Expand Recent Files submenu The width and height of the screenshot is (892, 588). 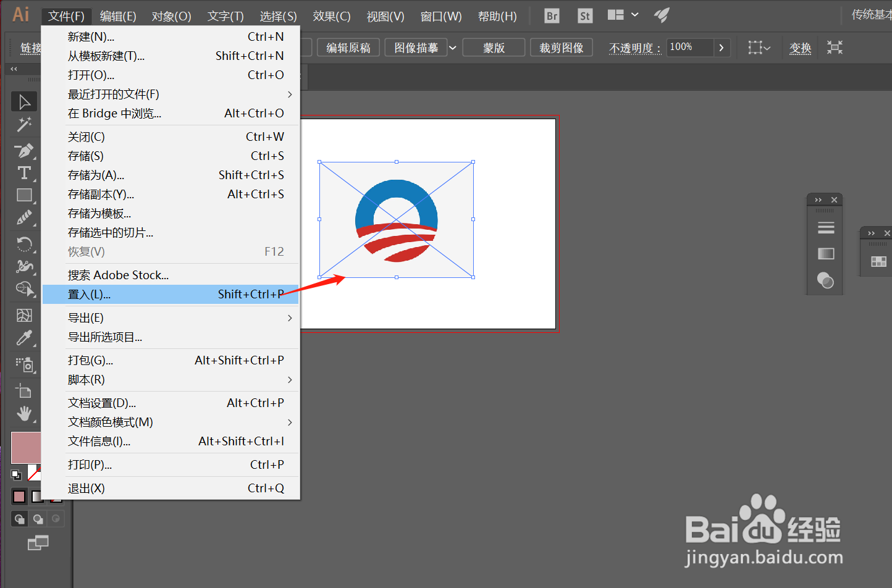pos(290,94)
